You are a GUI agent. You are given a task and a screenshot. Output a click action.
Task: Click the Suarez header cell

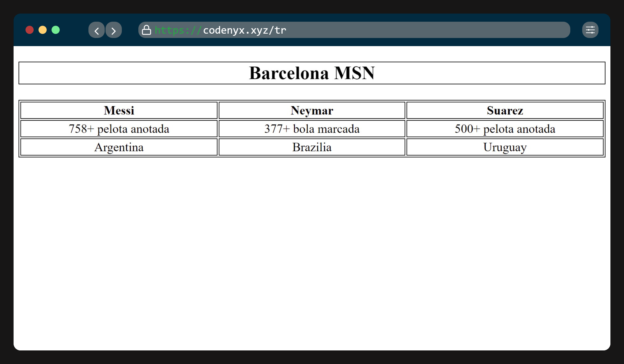tap(505, 110)
